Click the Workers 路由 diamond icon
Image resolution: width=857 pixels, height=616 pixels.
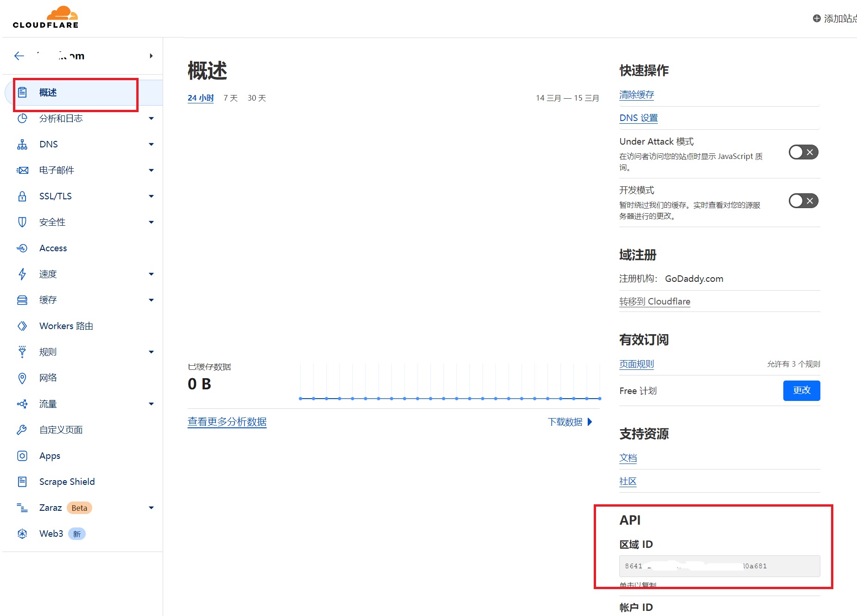(22, 326)
